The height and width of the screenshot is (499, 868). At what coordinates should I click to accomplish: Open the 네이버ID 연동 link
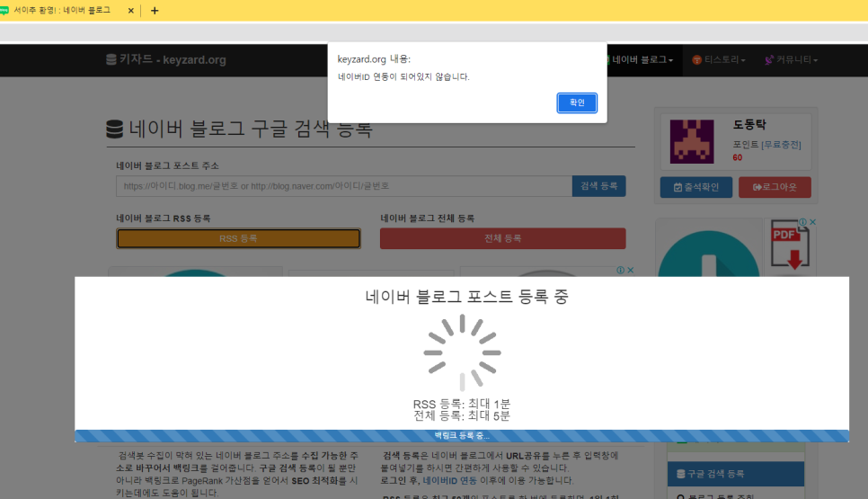[x=449, y=481]
